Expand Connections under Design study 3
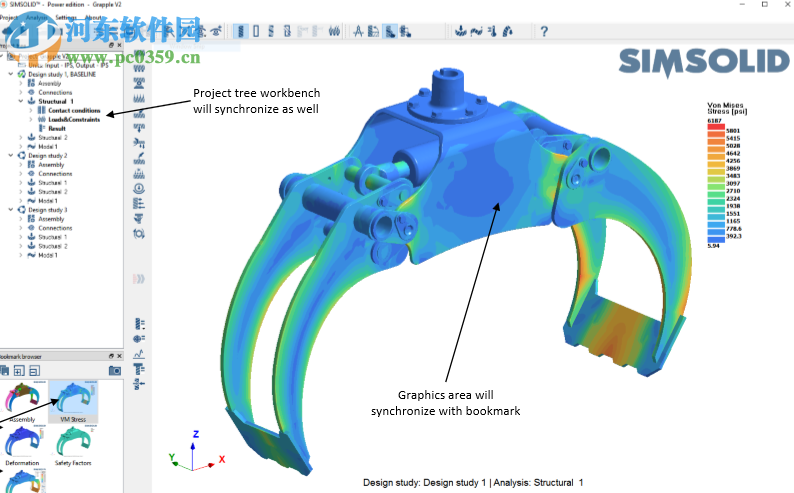The image size is (794, 493). (x=21, y=228)
